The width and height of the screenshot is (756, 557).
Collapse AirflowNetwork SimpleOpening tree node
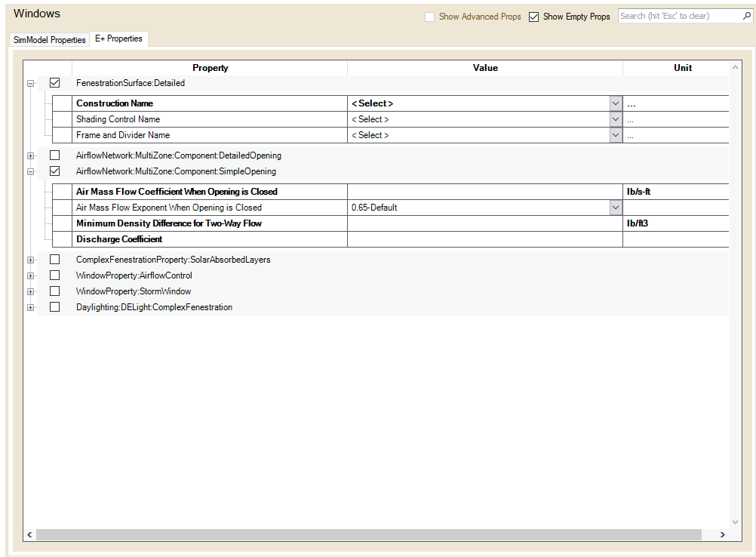30,171
